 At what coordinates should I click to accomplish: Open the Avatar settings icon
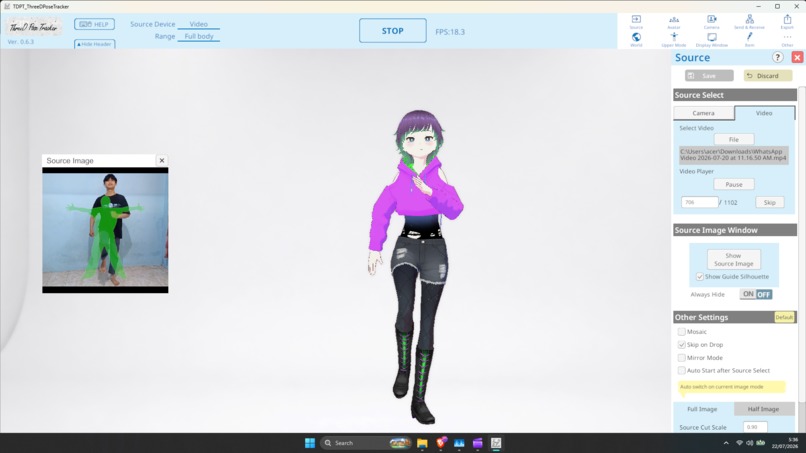[x=674, y=21]
